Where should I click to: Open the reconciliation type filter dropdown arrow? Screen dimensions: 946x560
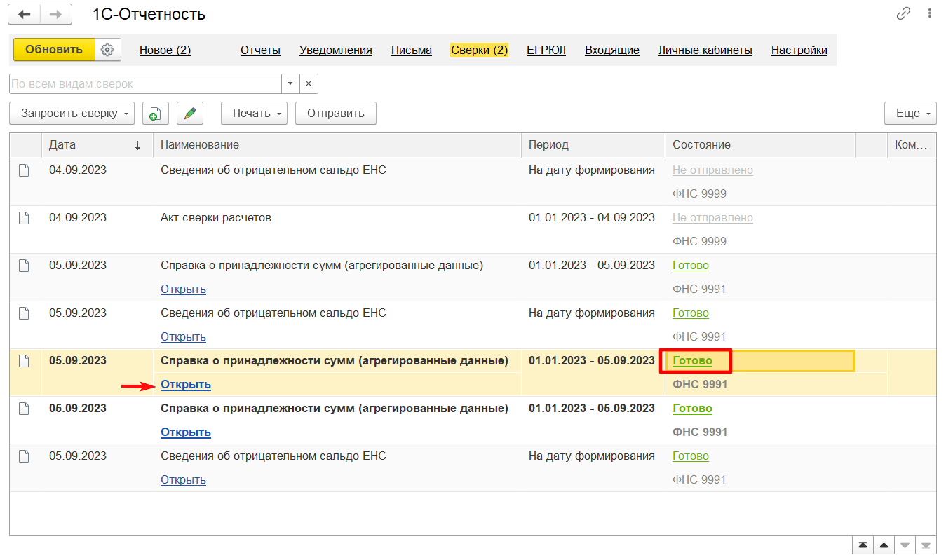(x=290, y=84)
